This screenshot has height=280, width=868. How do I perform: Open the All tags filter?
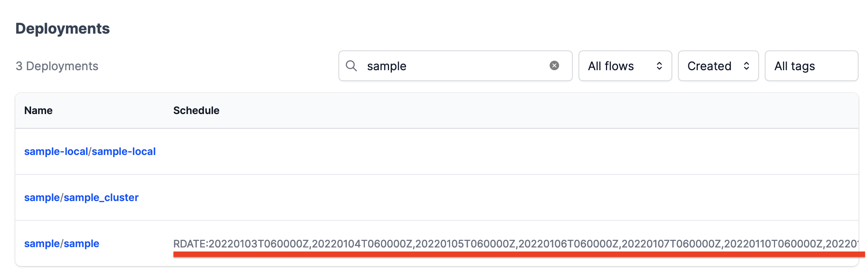811,66
